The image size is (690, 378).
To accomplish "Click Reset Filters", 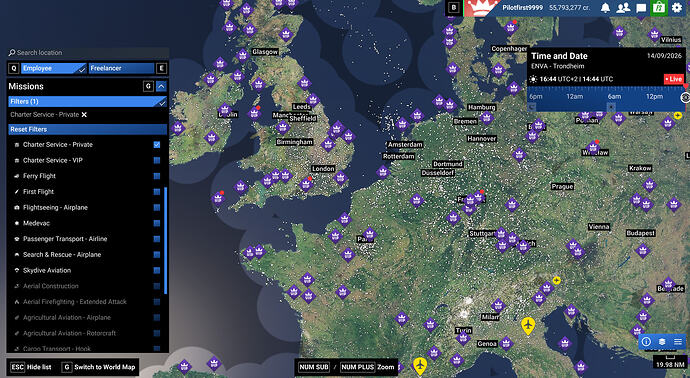I will coord(88,129).
